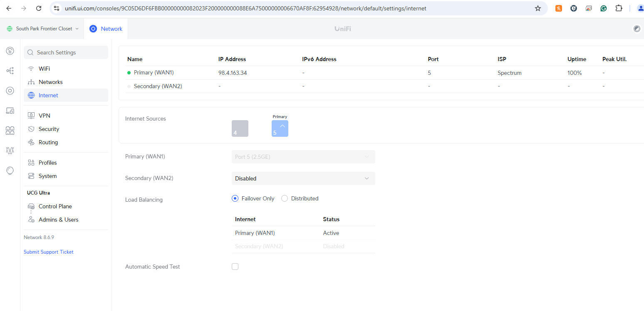Select Distributed load balancing option

(x=285, y=199)
